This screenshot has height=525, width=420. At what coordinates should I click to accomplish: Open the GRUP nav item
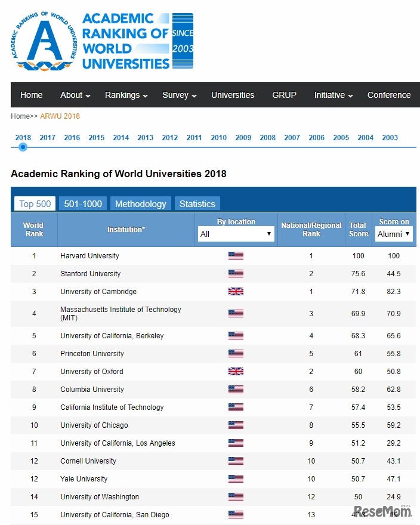tap(284, 95)
